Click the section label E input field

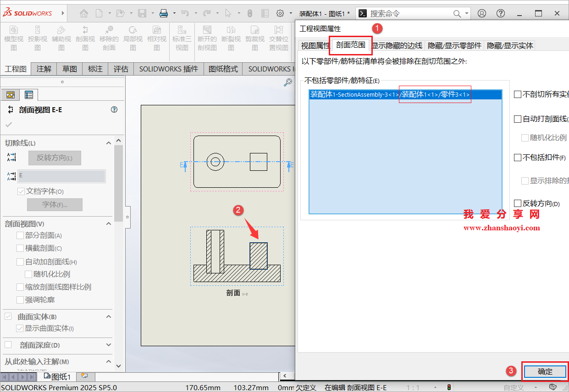(x=61, y=176)
